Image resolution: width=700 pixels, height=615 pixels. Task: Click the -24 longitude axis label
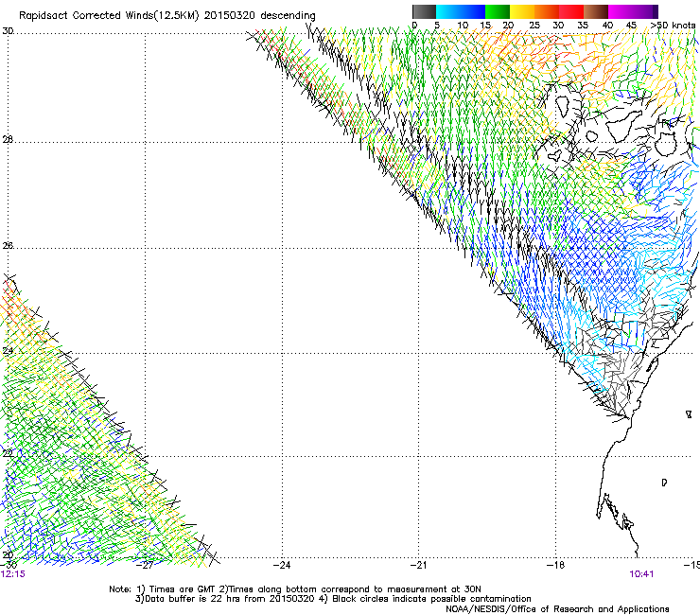point(282,565)
